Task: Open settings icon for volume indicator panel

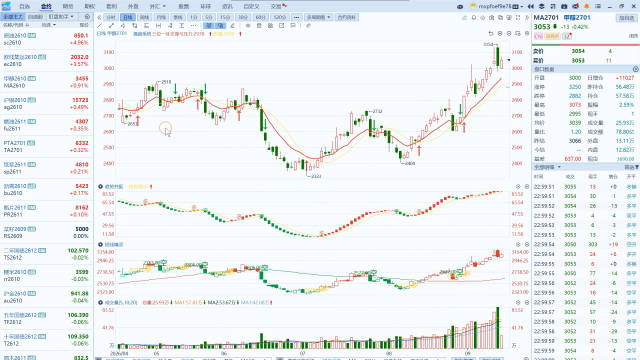Action: (518, 302)
